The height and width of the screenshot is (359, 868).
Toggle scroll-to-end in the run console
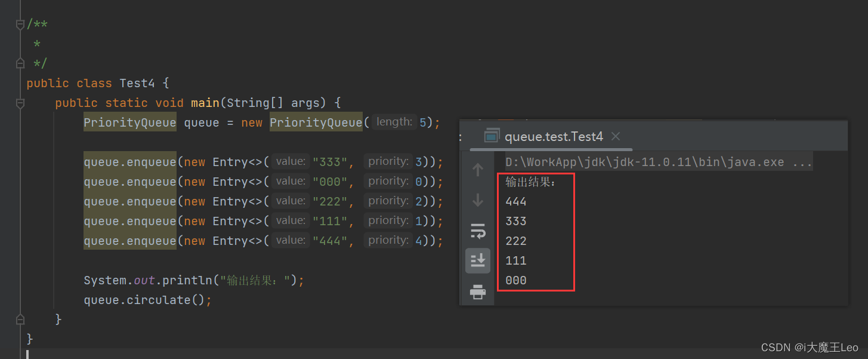(x=478, y=260)
